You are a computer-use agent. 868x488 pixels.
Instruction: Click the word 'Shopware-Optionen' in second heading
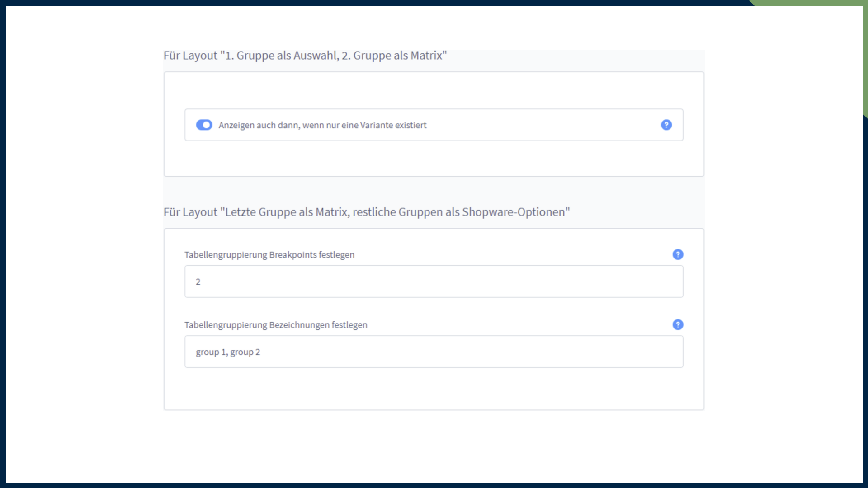[513, 212]
